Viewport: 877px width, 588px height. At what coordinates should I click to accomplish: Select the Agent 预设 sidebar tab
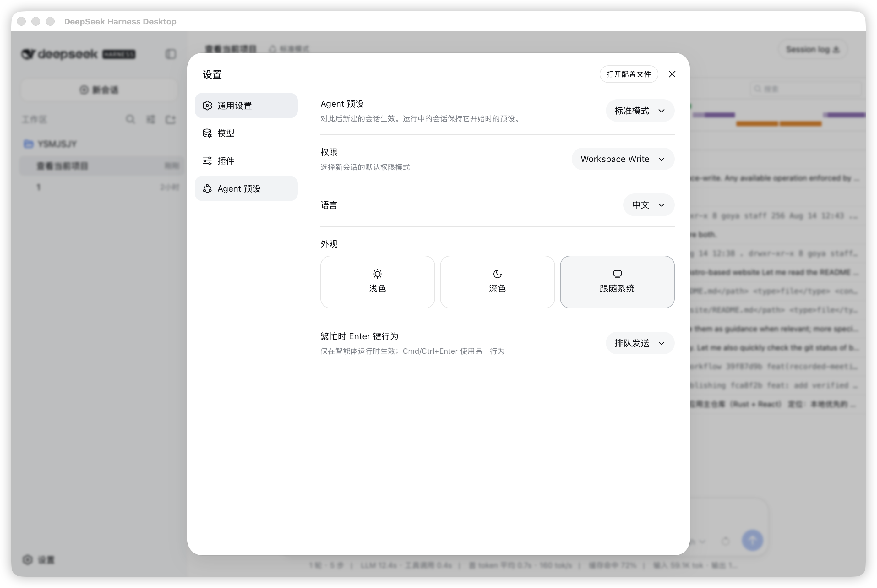click(x=246, y=189)
